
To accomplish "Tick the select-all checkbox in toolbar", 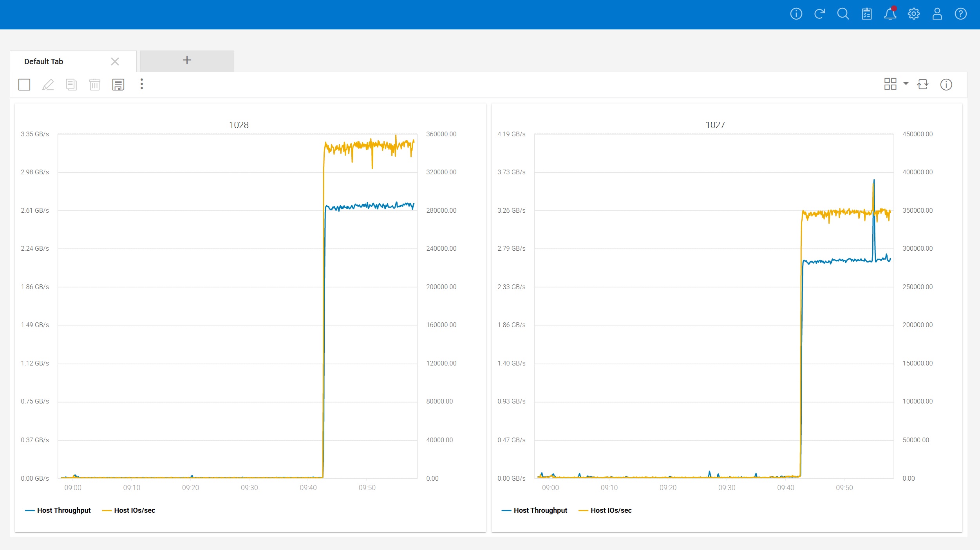I will 24,85.
